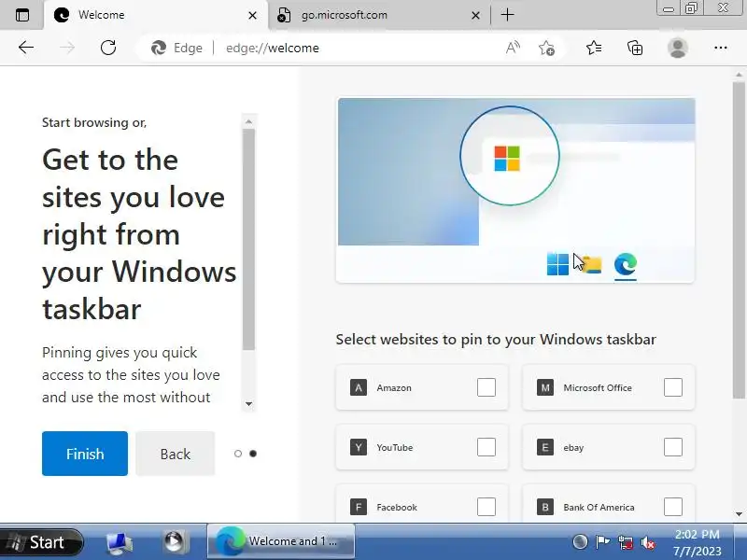
Task: Check the ebay pin checkbox
Action: tap(672, 447)
